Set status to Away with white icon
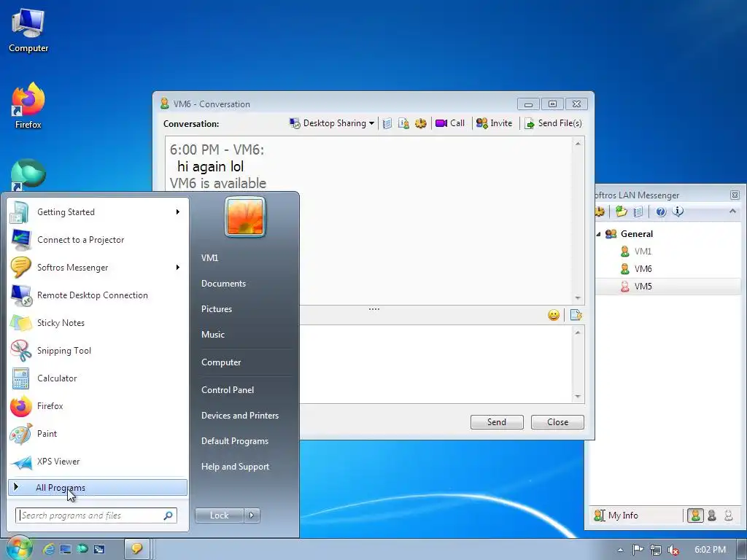Image resolution: width=747 pixels, height=560 pixels. point(729,516)
